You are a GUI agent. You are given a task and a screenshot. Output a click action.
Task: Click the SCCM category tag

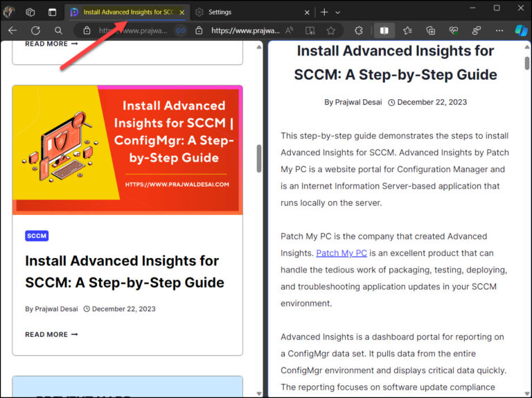point(37,236)
